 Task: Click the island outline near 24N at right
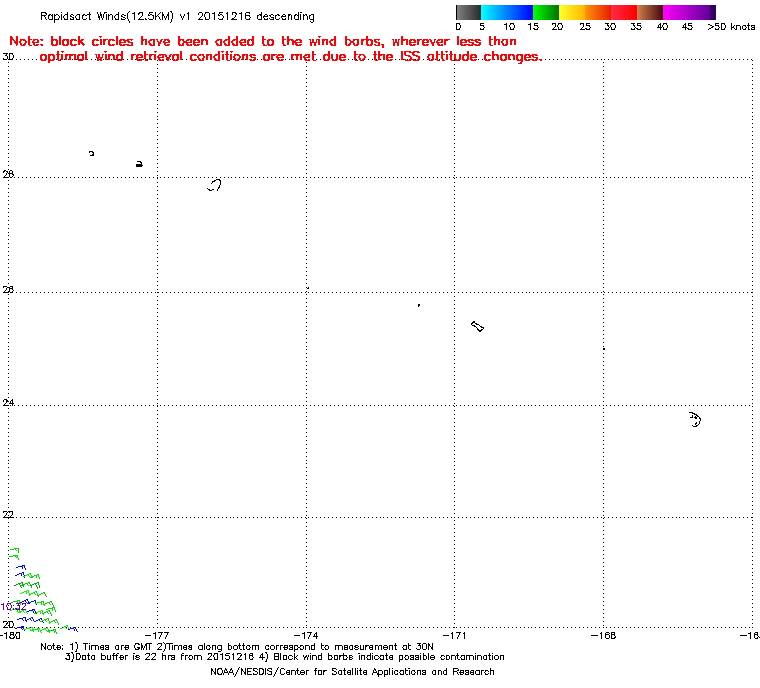695,419
